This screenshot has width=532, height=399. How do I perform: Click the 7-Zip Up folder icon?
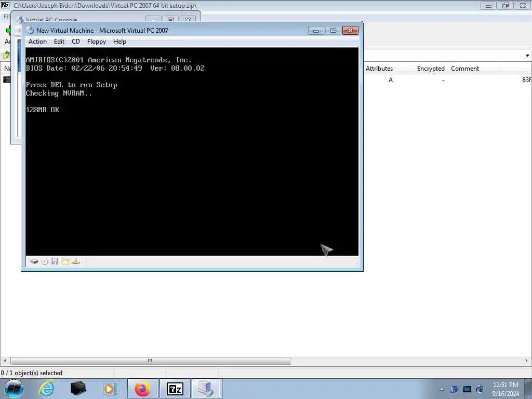6,55
